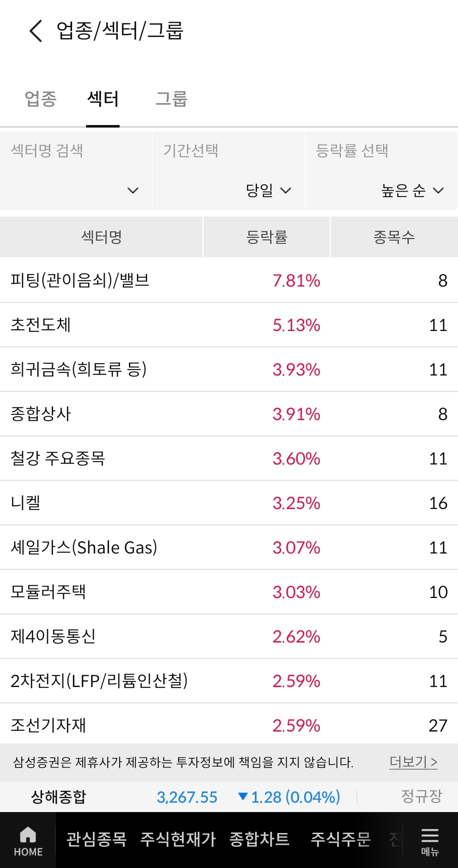Tap the HOME icon in bottom bar
Viewport: 458px width, 868px height.
[x=28, y=840]
